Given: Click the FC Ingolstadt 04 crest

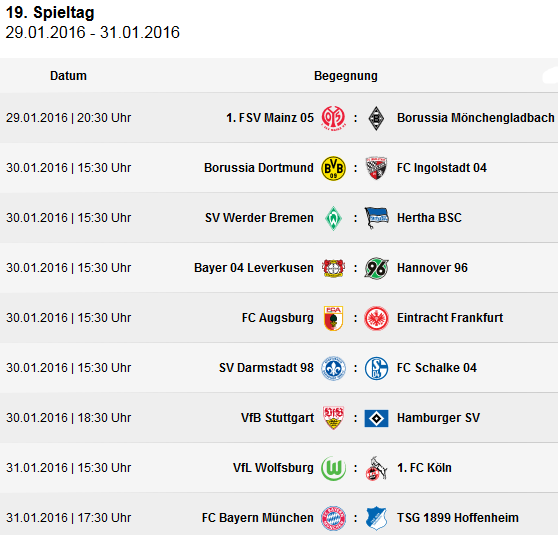Looking at the screenshot, I should (376, 168).
